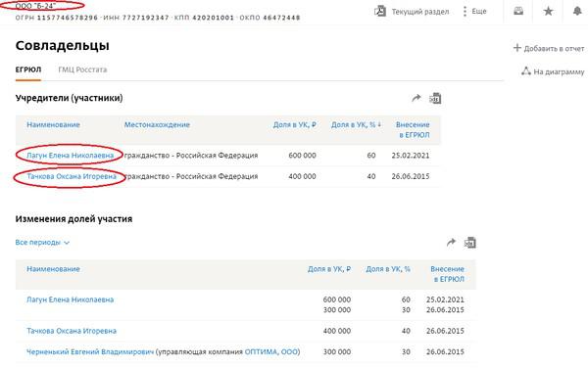Open the inbox tray icon in header
Screen dimensions: 588x368
tap(518, 11)
